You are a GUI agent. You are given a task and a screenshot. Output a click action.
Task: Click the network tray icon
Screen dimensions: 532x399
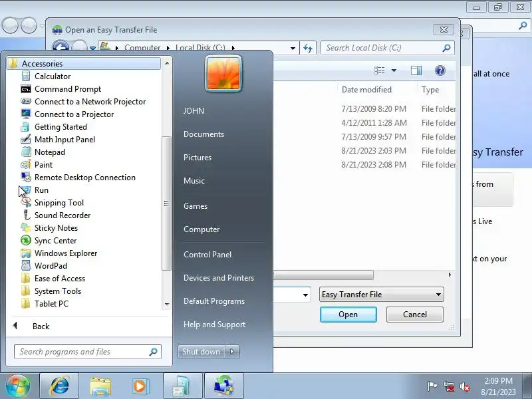(449, 386)
